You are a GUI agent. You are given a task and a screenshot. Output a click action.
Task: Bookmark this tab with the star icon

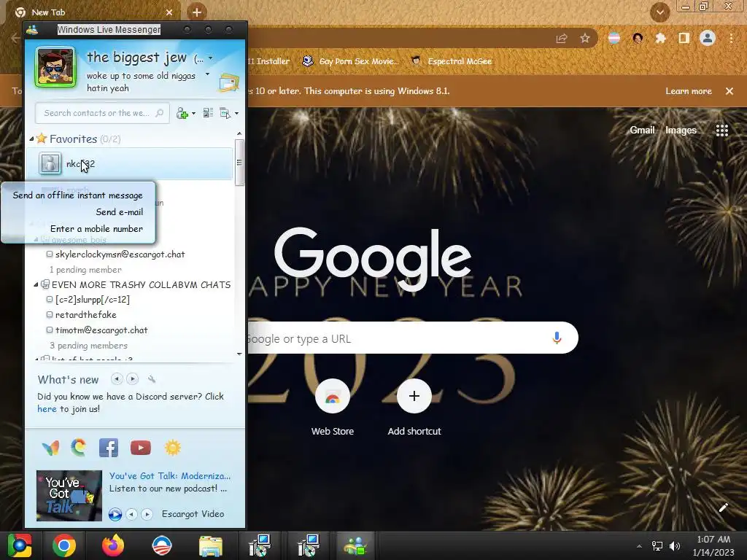click(x=585, y=38)
